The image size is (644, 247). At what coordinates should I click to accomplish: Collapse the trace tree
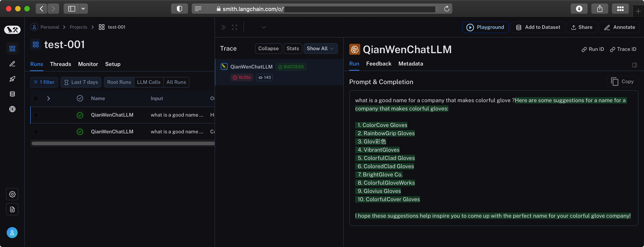coord(268,49)
